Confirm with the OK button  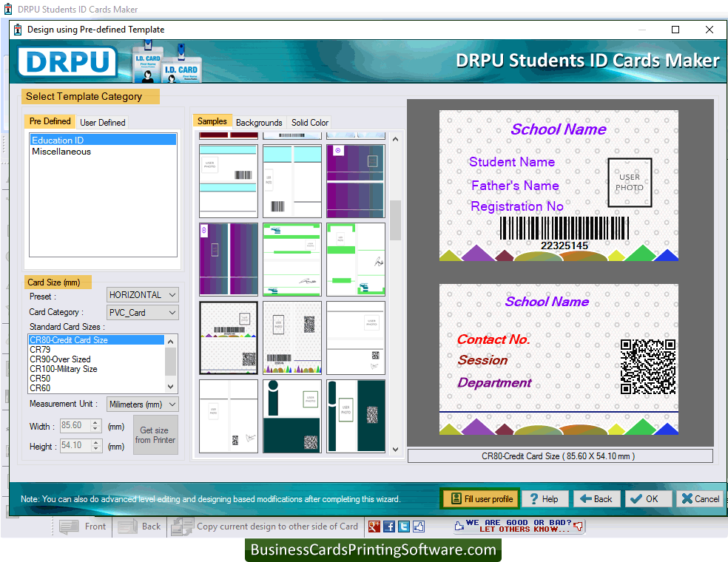point(648,499)
